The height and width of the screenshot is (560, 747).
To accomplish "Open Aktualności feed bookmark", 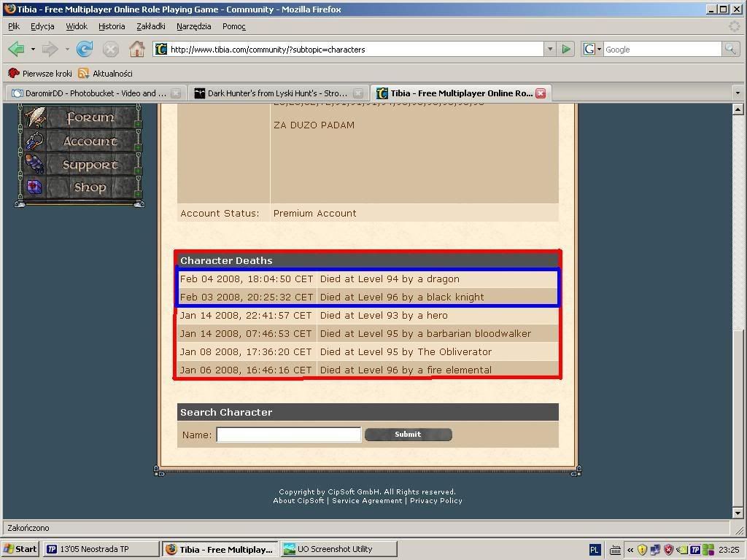I will coord(105,74).
